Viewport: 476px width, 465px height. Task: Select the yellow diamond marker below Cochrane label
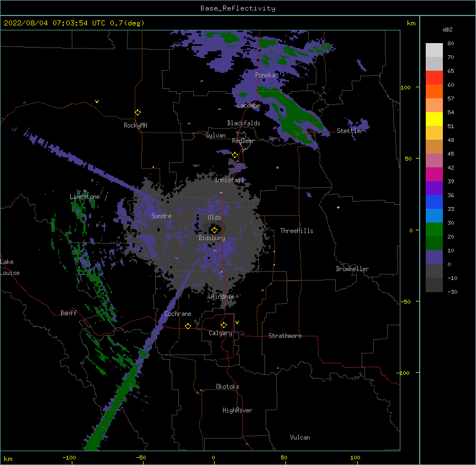point(188,326)
